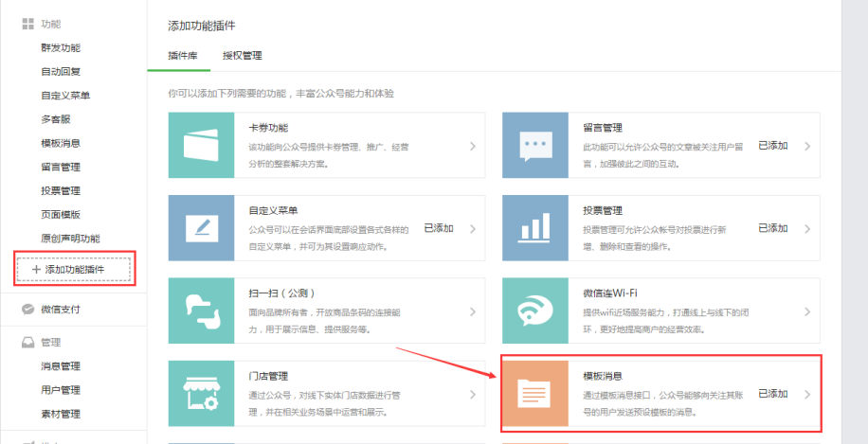Switch to the 授权管理 tab
The height and width of the screenshot is (444, 868).
coord(242,56)
